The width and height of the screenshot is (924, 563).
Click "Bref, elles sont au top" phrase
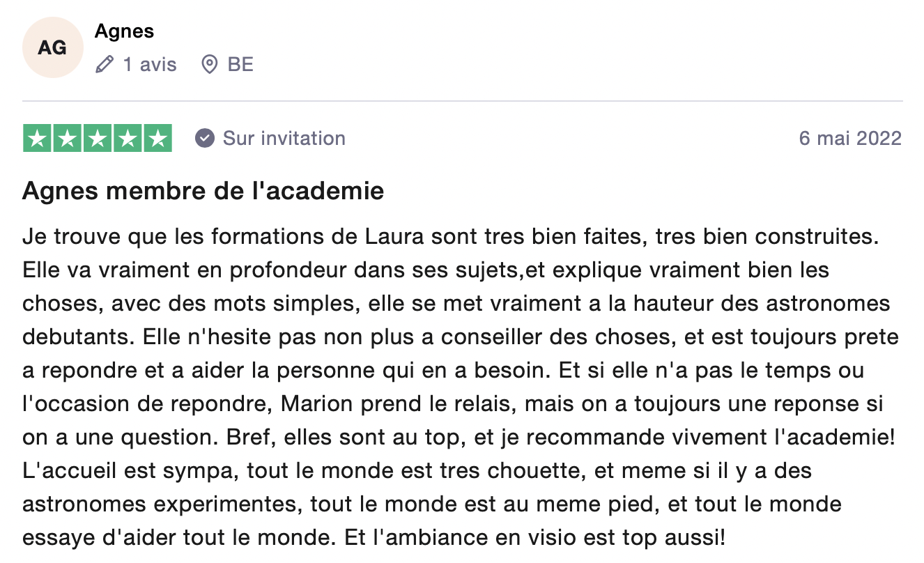[339, 438]
